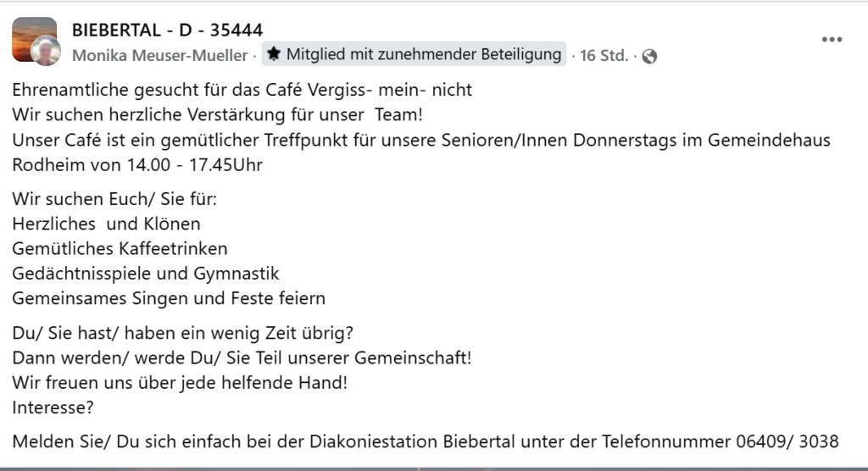Click 'Wir freuen uns über jede helfende Hand!'

click(x=180, y=382)
